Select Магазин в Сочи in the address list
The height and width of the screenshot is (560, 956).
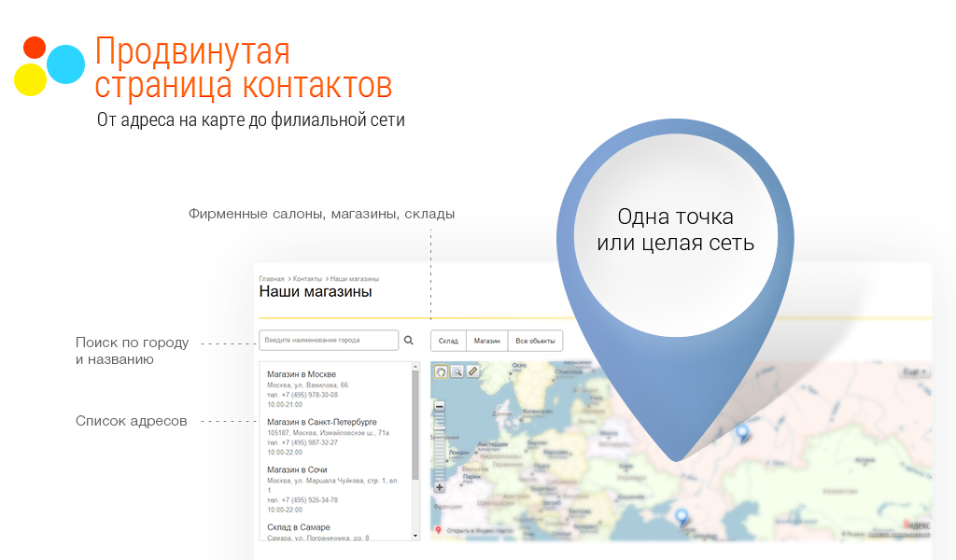pos(297,469)
